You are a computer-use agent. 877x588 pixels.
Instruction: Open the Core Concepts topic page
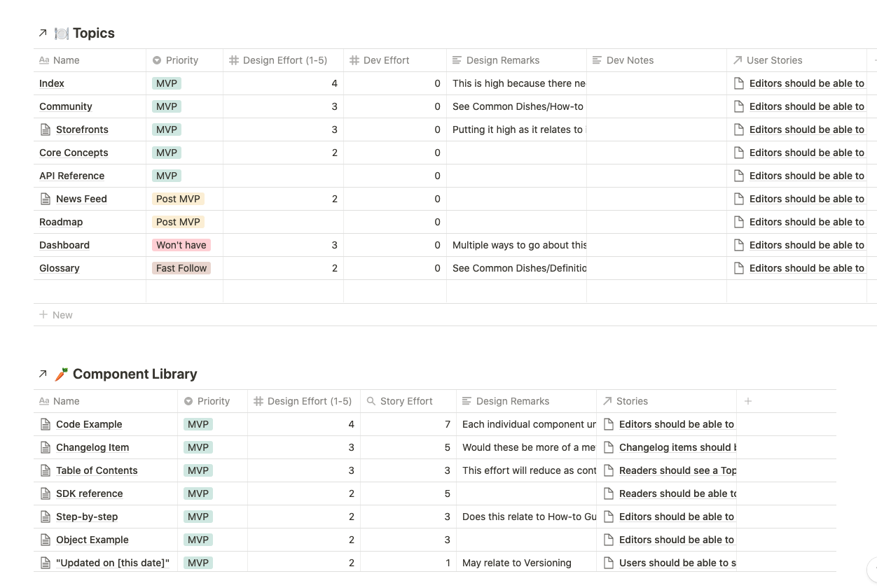tap(74, 153)
